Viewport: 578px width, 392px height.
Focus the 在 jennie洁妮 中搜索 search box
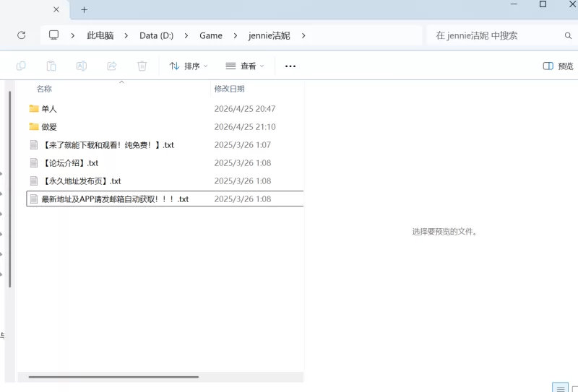(x=494, y=36)
